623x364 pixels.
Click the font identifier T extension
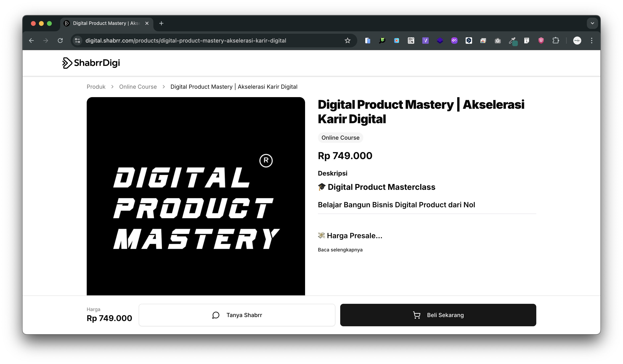tap(527, 41)
